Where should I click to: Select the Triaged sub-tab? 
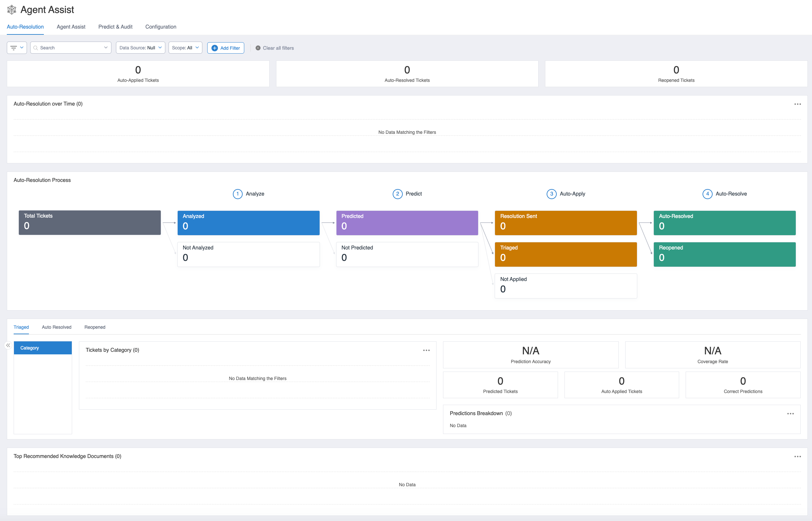tap(21, 327)
